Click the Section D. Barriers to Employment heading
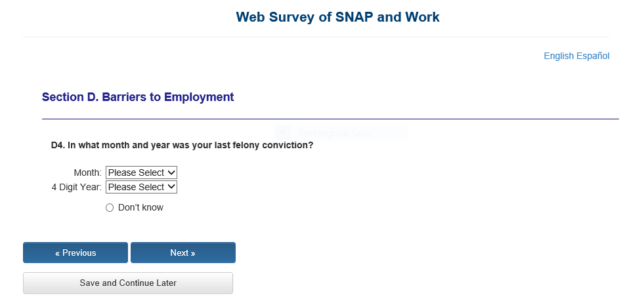This screenshot has height=305, width=644. (138, 97)
